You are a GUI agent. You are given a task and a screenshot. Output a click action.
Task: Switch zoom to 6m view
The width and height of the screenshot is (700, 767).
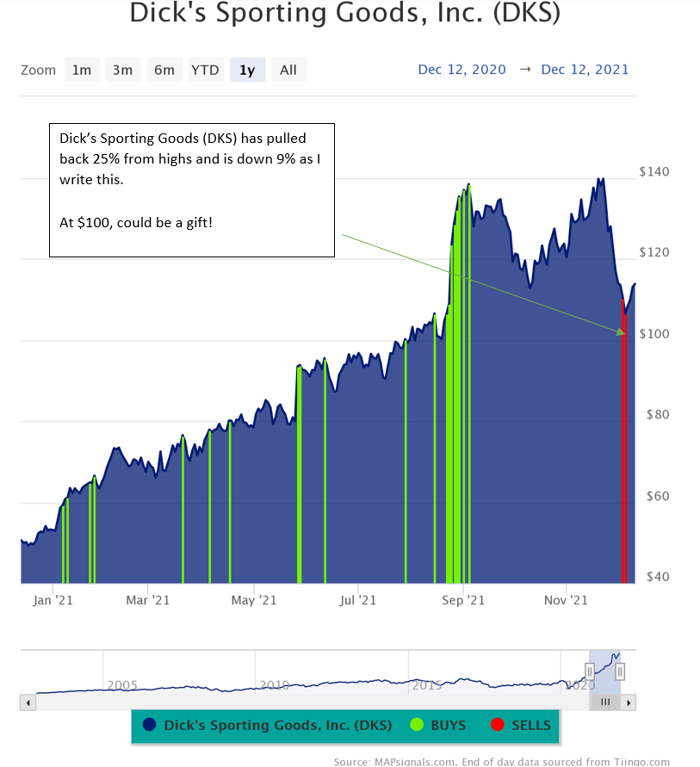point(164,70)
